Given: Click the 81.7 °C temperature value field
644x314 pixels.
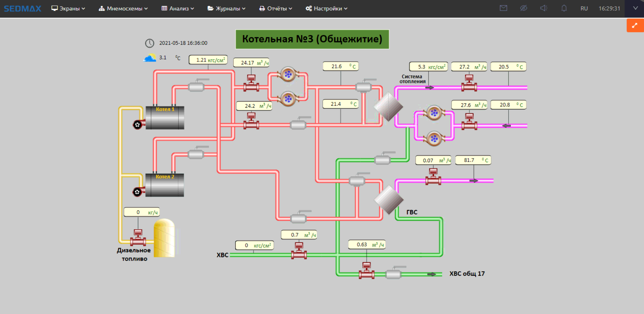Looking at the screenshot, I should click(473, 160).
